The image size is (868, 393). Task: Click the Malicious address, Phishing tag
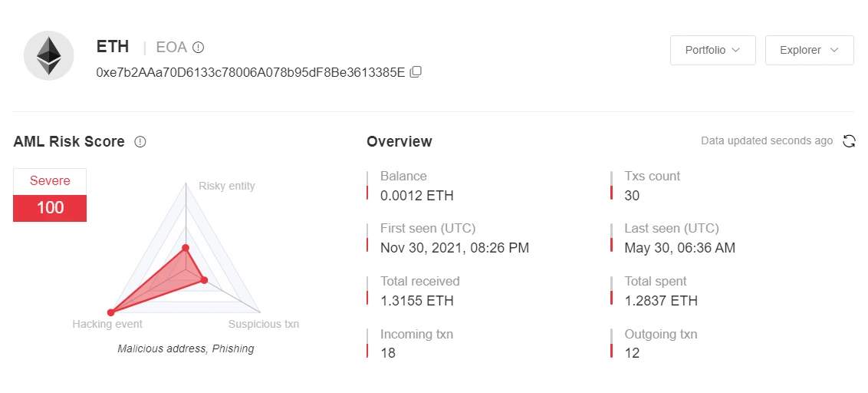(x=186, y=348)
